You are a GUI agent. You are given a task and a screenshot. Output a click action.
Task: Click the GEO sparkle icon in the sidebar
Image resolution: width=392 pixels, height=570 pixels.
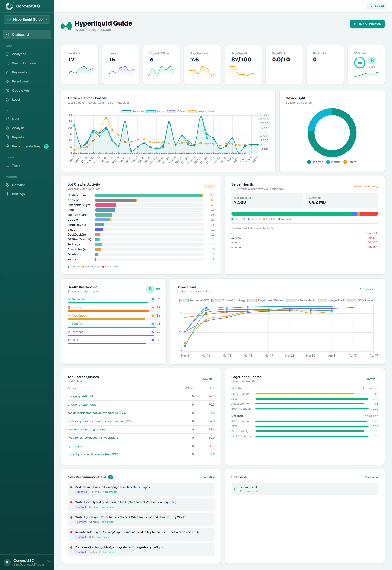(x=7, y=119)
